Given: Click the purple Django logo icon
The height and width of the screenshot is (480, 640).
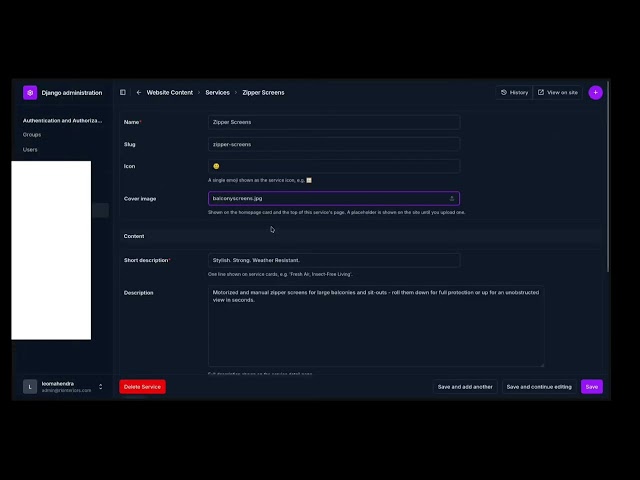Looking at the screenshot, I should [x=30, y=93].
